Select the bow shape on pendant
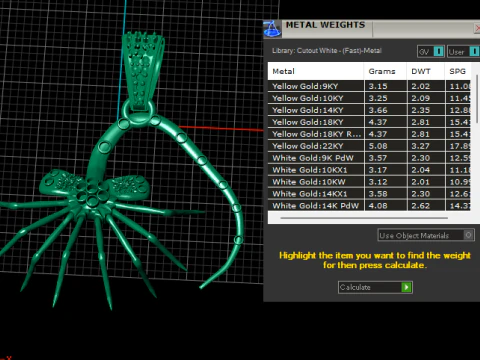Viewport: 480px width, 360px height. tap(93, 187)
